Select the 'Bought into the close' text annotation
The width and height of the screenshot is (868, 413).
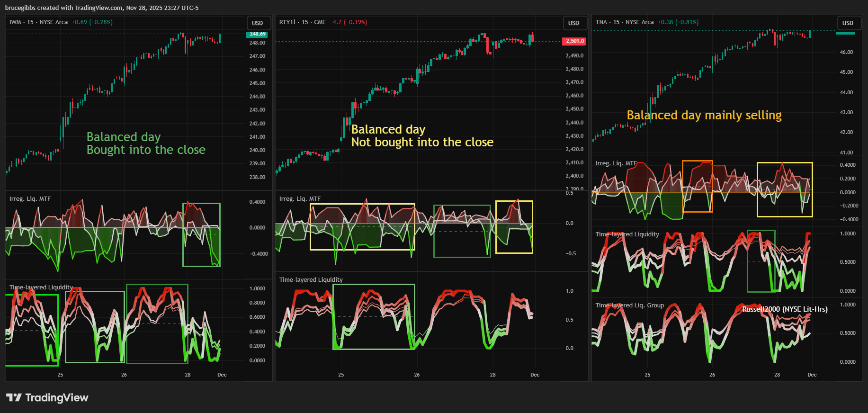tap(146, 150)
